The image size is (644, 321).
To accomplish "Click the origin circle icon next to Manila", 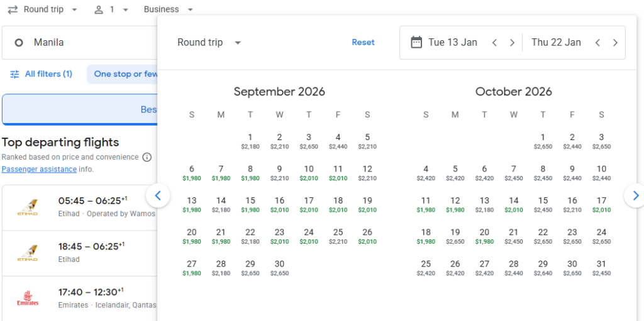I will [18, 43].
